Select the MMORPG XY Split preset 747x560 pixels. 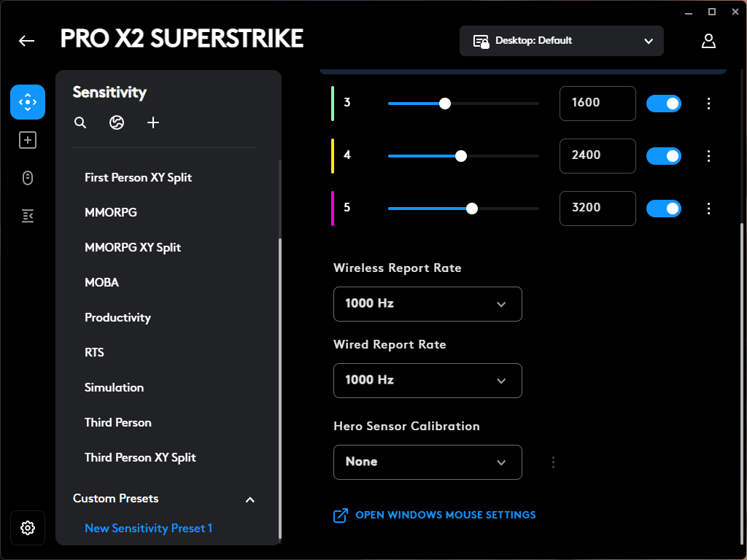tap(133, 248)
